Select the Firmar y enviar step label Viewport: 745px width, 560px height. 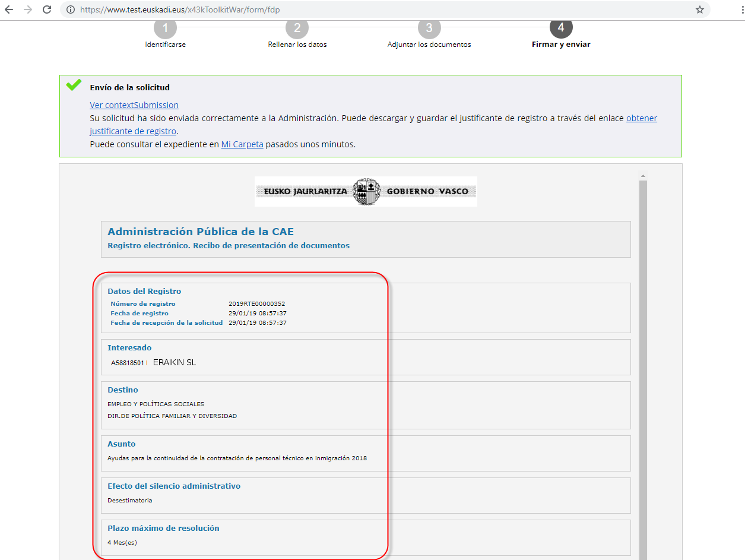(561, 45)
